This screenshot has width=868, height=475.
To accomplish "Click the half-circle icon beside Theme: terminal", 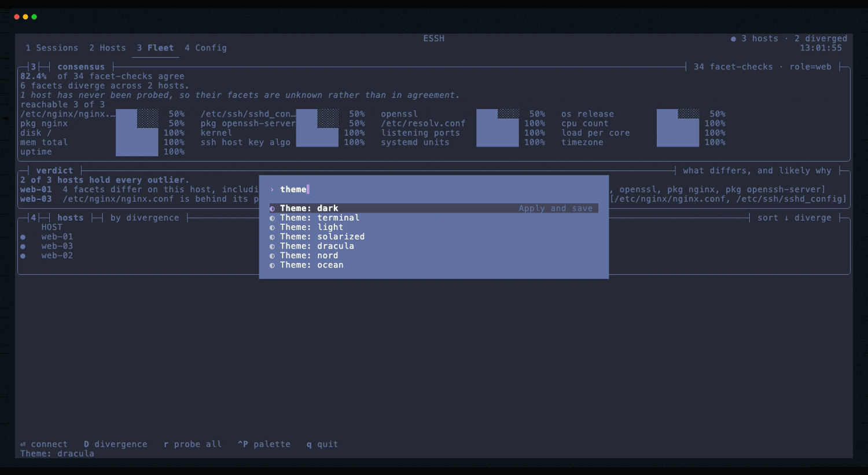I will (x=272, y=218).
